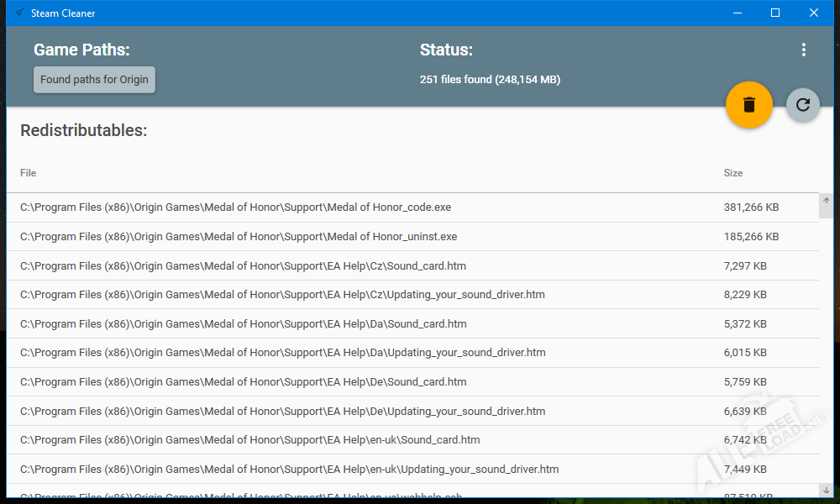Sort by the Size column header

pyautogui.click(x=732, y=173)
